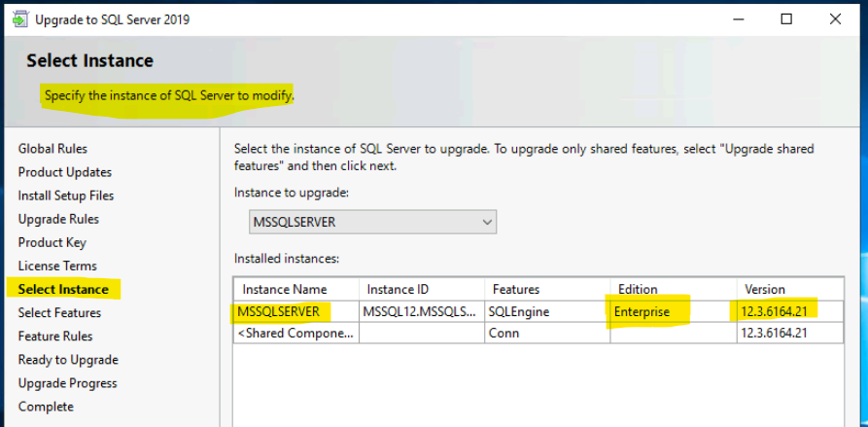Click the Select Instance page heading
The height and width of the screenshot is (427, 868).
(x=89, y=60)
